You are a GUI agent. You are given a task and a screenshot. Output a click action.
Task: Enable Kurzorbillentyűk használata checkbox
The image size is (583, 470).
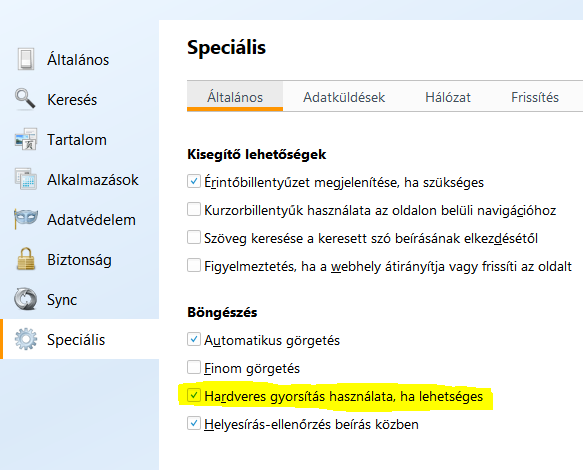[x=194, y=209]
